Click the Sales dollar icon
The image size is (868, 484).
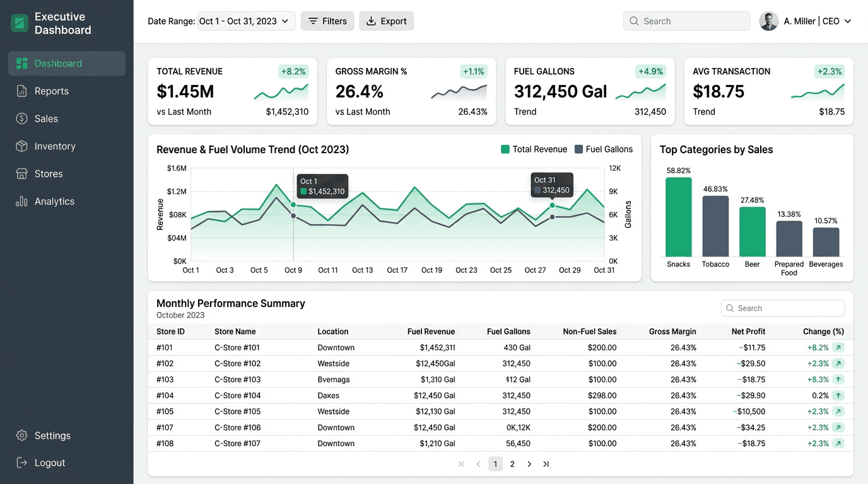[22, 118]
